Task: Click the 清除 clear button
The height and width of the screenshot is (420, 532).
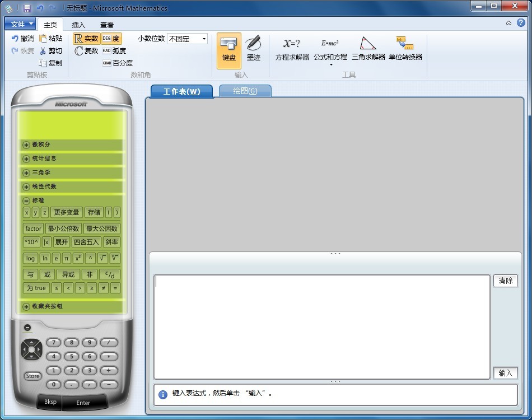Action: 505,281
